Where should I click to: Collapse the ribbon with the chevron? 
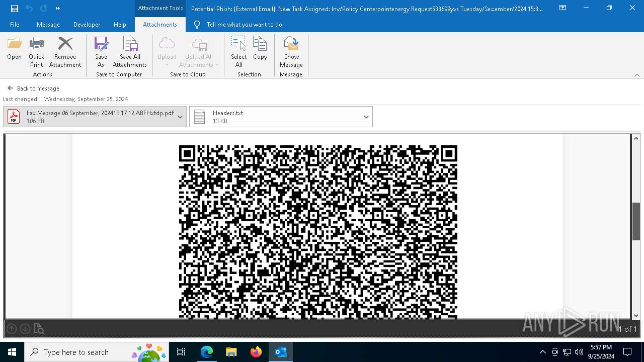pyautogui.click(x=637, y=75)
